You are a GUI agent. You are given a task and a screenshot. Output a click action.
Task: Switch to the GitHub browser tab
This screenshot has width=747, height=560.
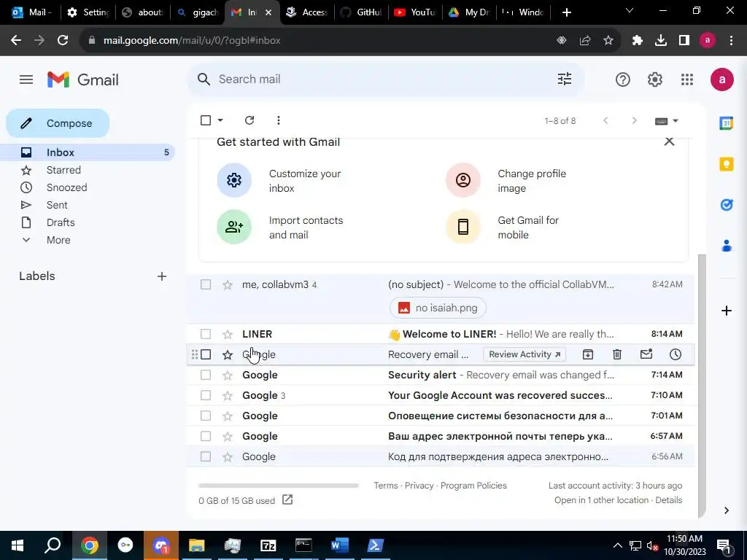tap(361, 12)
